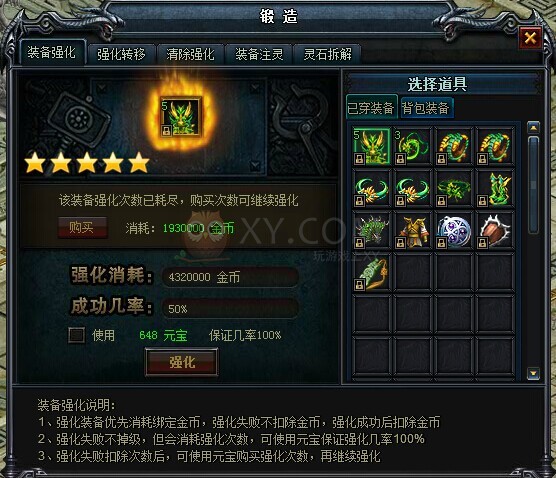556x478 pixels.
Task: Click the scroll down arrow of item list
Action: [534, 373]
